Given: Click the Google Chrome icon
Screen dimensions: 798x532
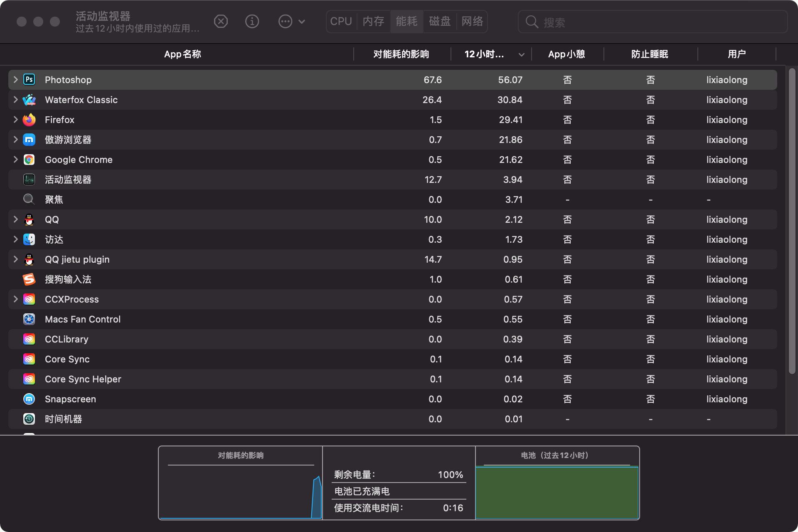Looking at the screenshot, I should 29,160.
